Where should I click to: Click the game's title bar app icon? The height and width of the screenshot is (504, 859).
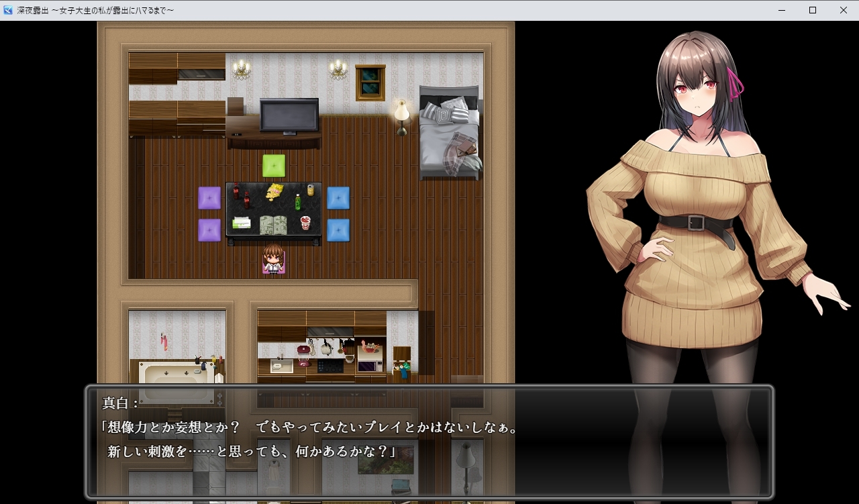pyautogui.click(x=8, y=10)
